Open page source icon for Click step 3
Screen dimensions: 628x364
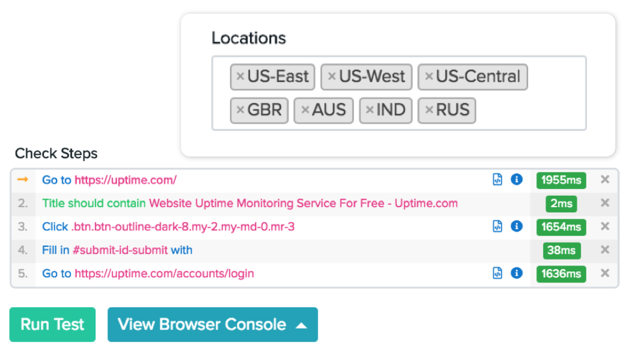pos(497,226)
